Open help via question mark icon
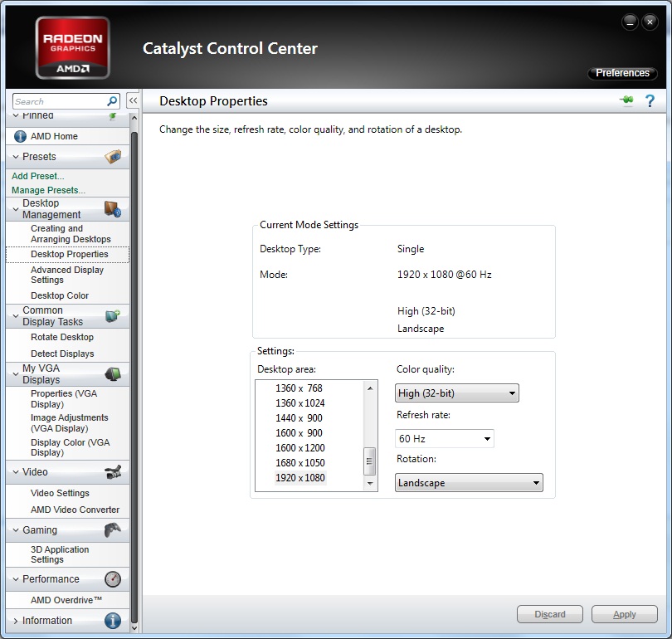This screenshot has height=639, width=672. [x=650, y=101]
